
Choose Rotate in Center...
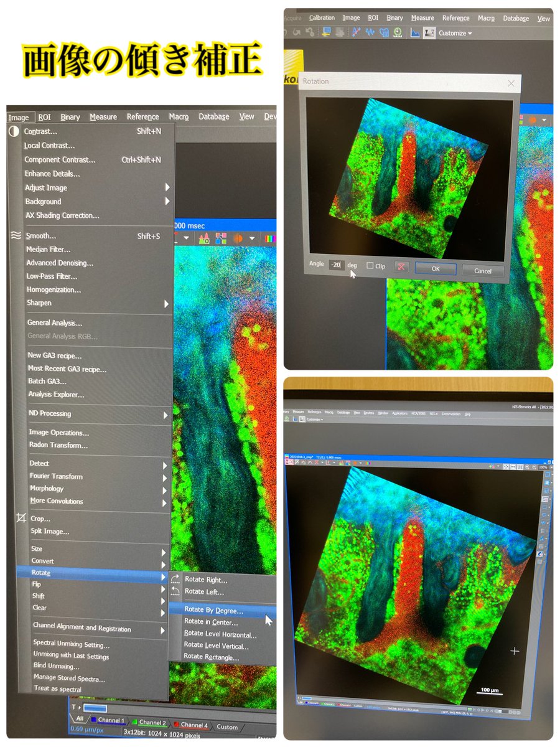click(211, 622)
